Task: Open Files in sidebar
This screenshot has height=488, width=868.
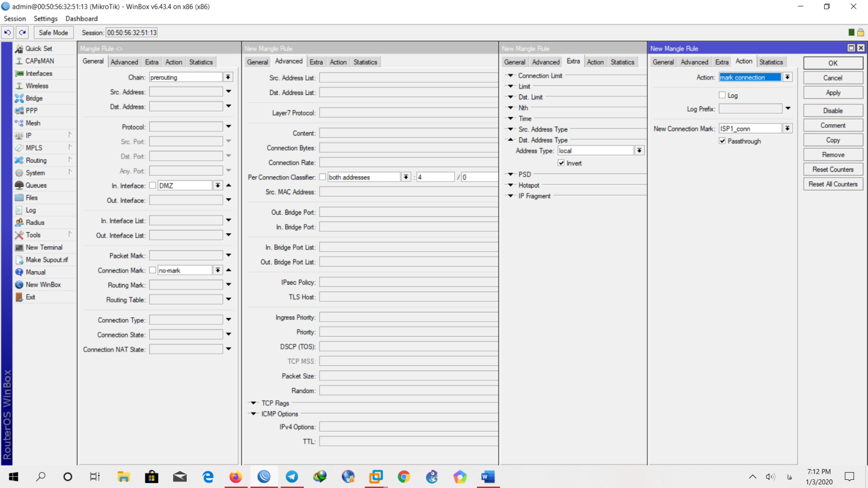Action: pyautogui.click(x=31, y=198)
